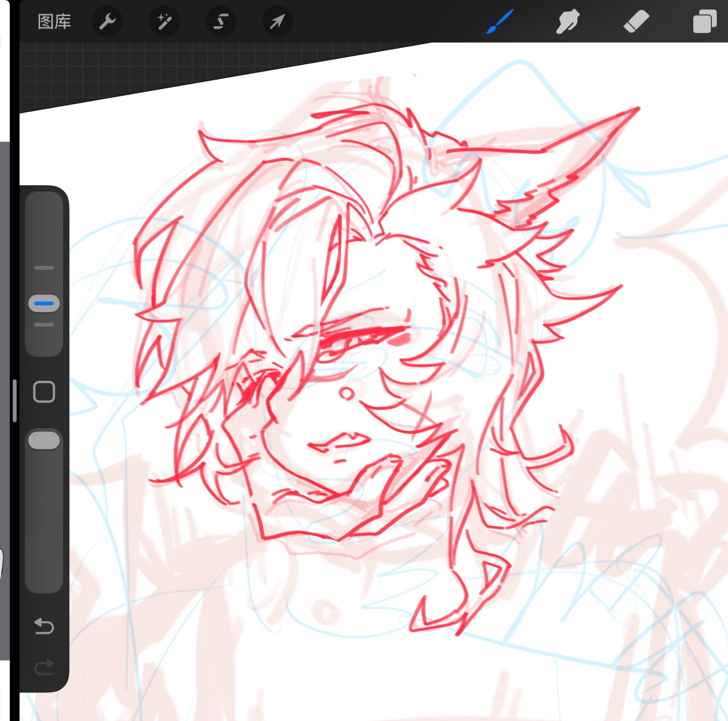Image resolution: width=728 pixels, height=721 pixels.
Task: Select the Brush tool
Action: (500, 22)
